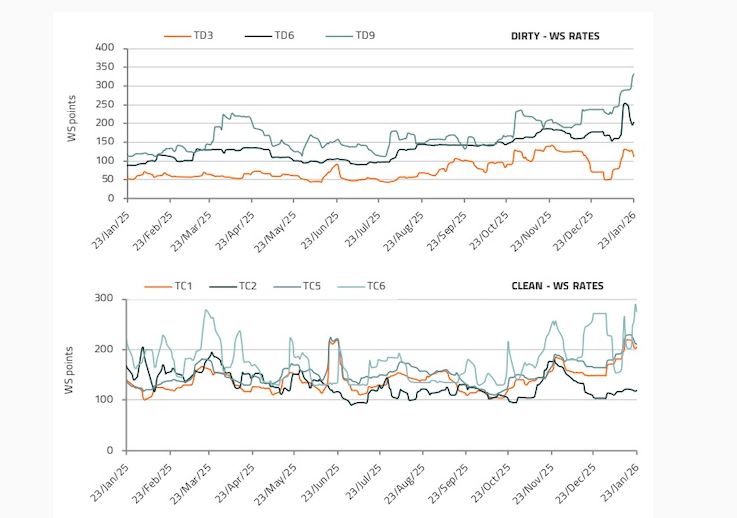Screen dimensions: 737x518
Task: Click the light teal swatch beside TC6
Action: coord(349,286)
